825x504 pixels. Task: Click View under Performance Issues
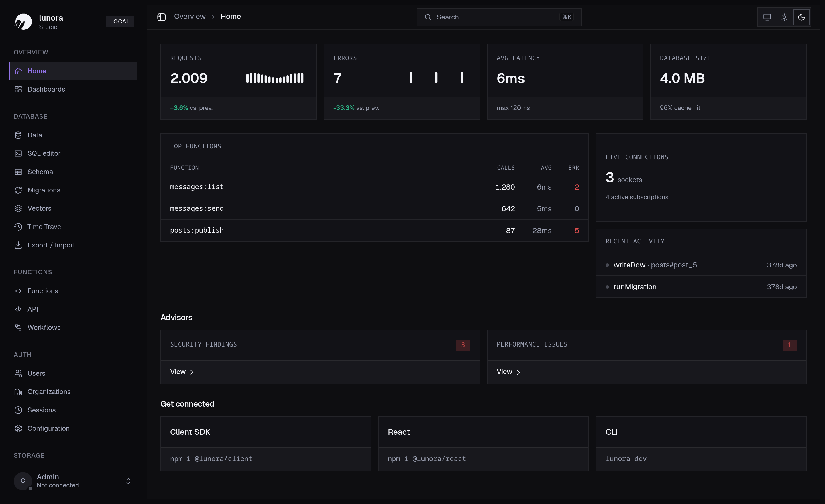(x=508, y=372)
